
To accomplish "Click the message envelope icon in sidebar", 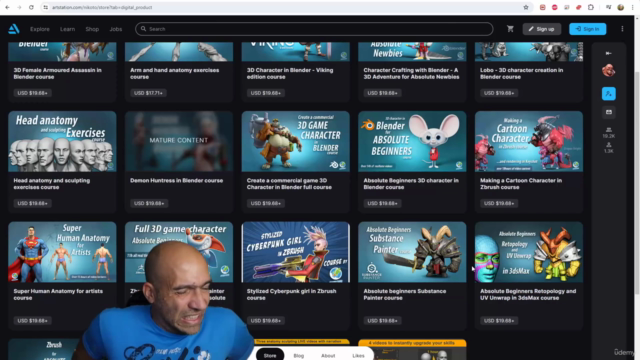I will click(x=609, y=112).
